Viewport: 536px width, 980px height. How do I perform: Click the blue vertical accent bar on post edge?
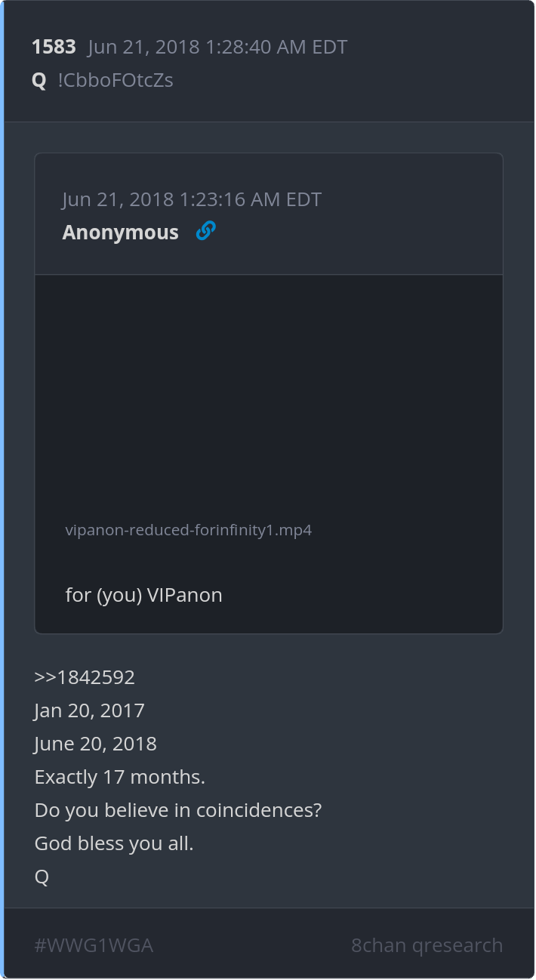pyautogui.click(x=2, y=490)
